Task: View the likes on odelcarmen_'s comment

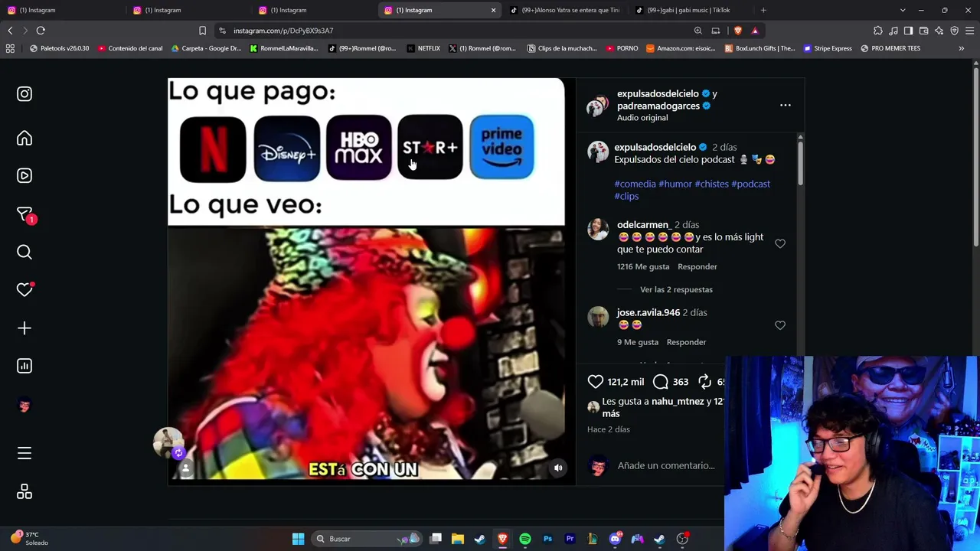Action: coord(643,266)
